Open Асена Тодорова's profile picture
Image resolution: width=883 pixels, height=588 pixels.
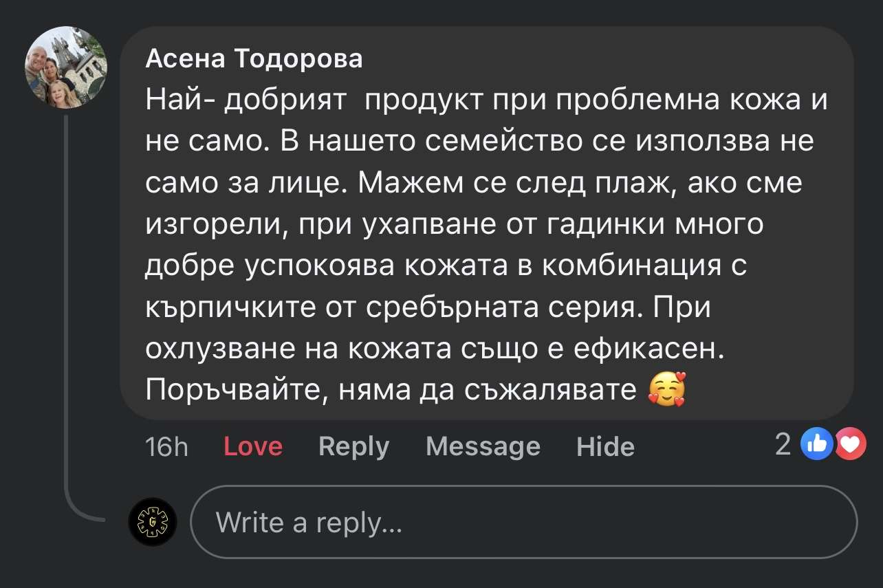tap(66, 67)
